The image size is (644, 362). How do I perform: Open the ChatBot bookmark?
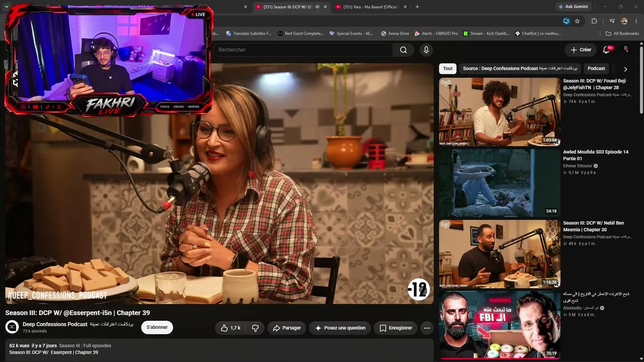point(538,34)
